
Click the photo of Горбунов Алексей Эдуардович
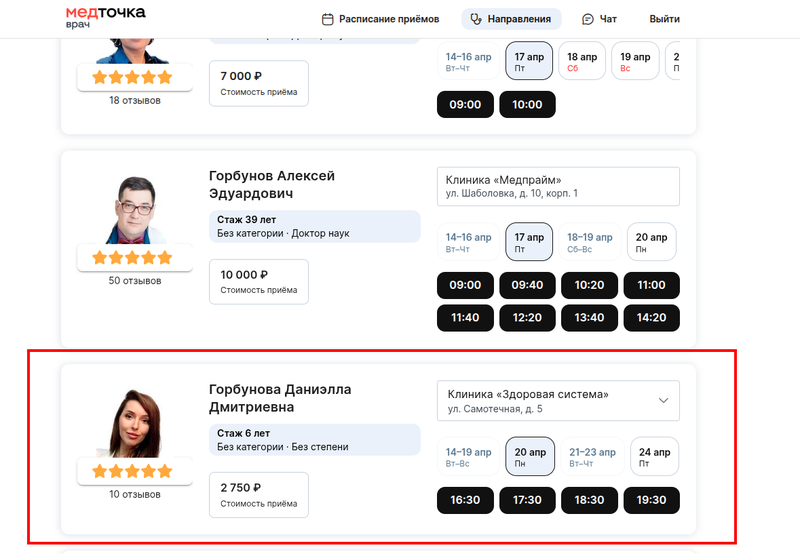point(135,210)
